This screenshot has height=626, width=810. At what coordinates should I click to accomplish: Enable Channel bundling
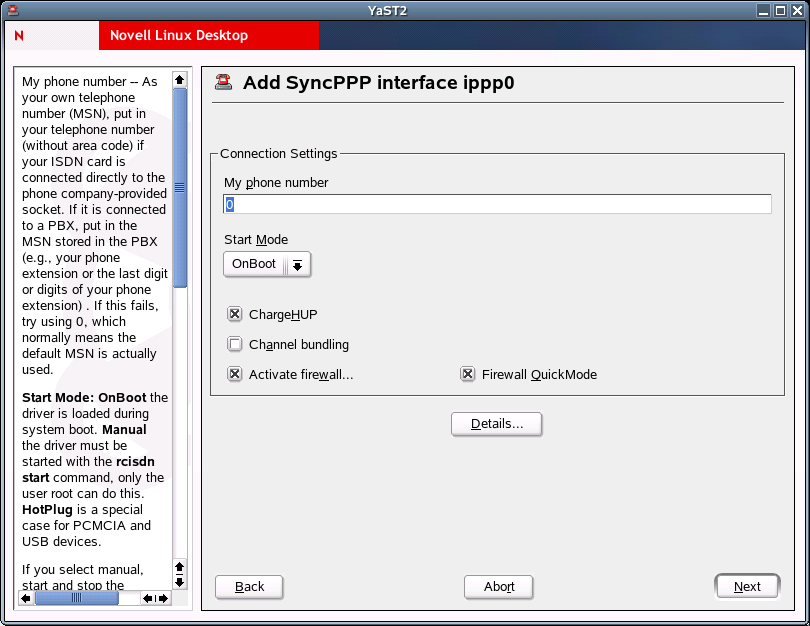click(235, 344)
